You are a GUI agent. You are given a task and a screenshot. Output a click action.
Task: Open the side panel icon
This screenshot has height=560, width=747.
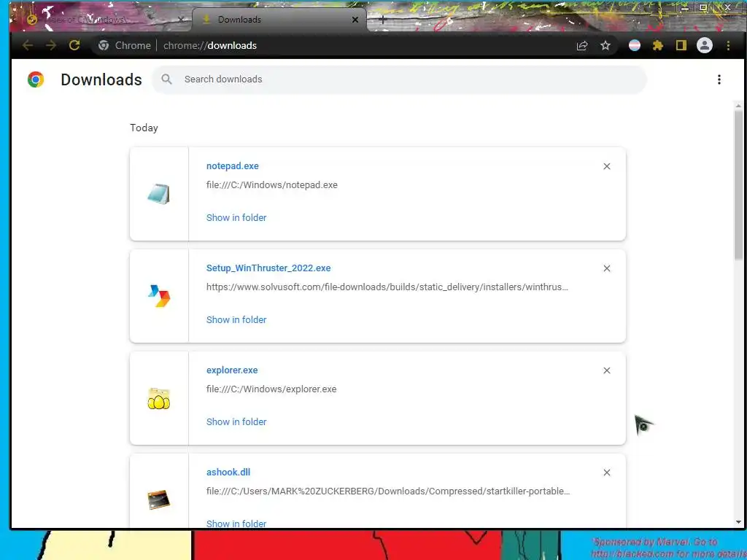click(x=681, y=46)
